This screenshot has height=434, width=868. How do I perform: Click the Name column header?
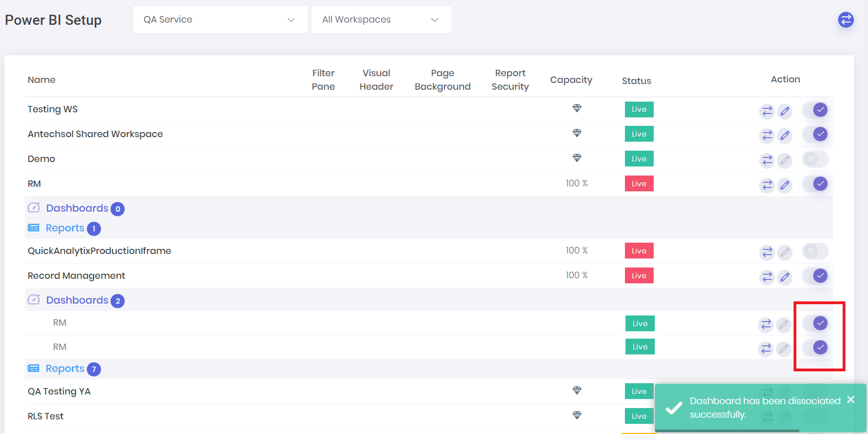tap(41, 80)
